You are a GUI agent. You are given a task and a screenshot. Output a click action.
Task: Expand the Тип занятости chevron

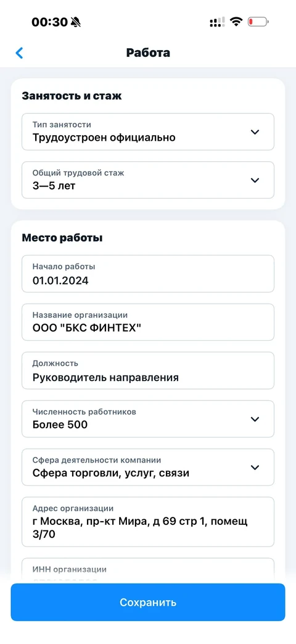coord(255,132)
